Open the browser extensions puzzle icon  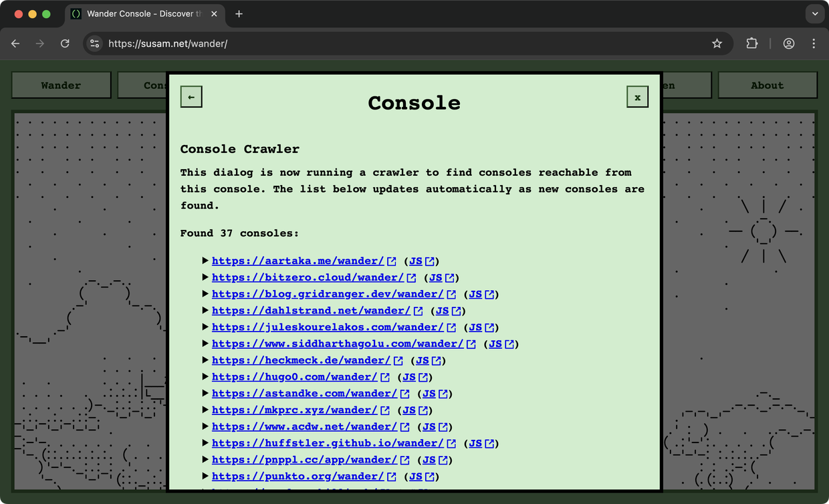[x=752, y=43]
